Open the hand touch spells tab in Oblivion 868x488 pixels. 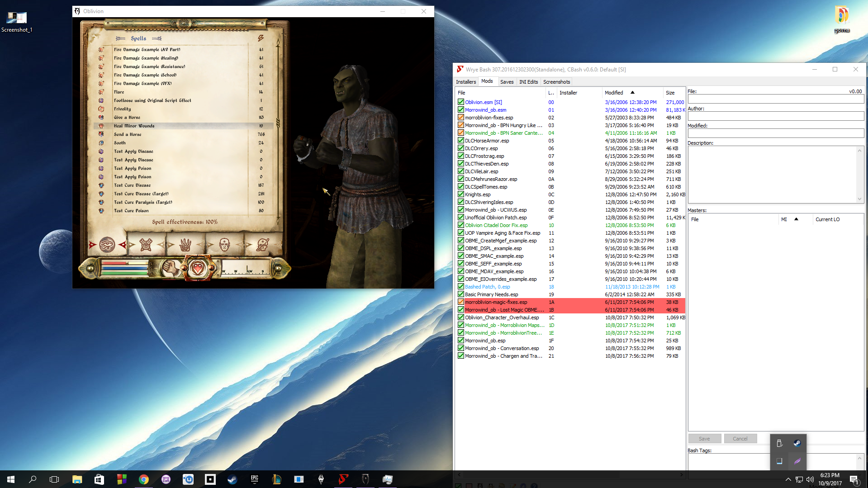pyautogui.click(x=185, y=245)
